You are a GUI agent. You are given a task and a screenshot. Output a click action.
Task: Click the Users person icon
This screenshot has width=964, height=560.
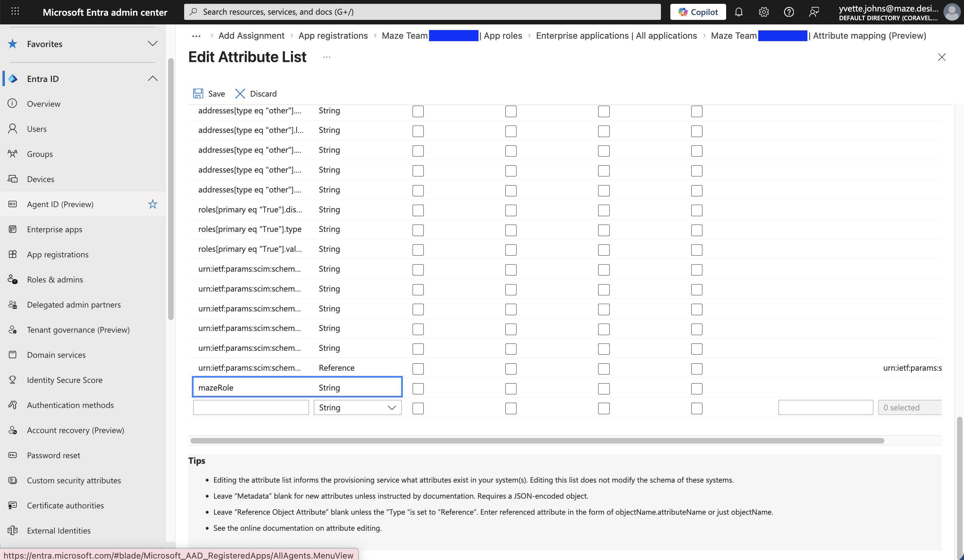tap(13, 129)
